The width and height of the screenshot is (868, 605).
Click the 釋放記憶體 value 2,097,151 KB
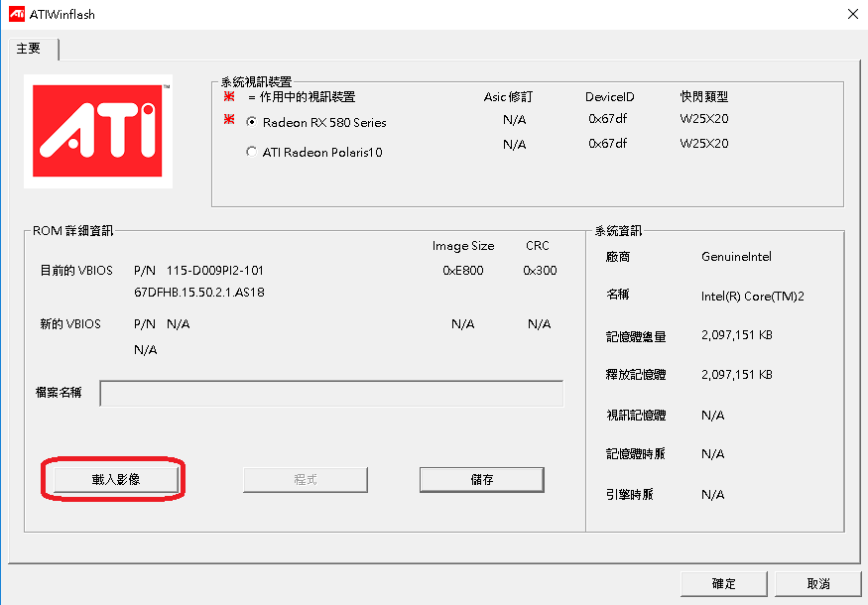tap(736, 375)
